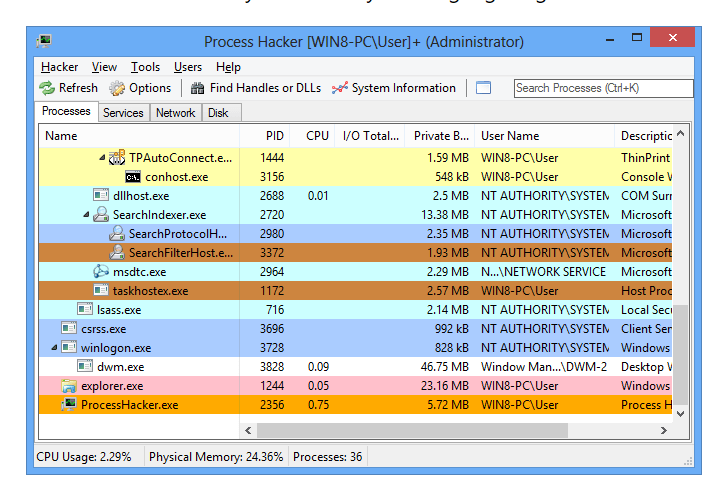Open the Hacker menu

tap(59, 67)
